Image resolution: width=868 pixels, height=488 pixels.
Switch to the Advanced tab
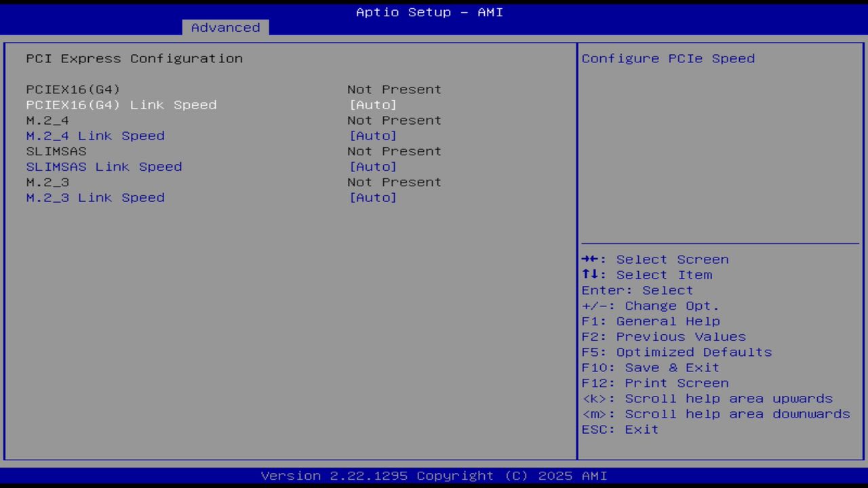click(225, 27)
